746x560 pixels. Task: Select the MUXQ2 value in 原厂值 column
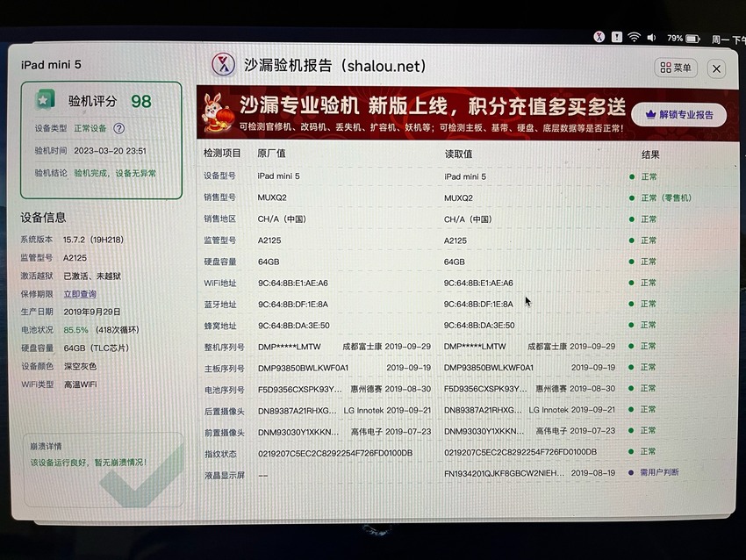(x=272, y=197)
